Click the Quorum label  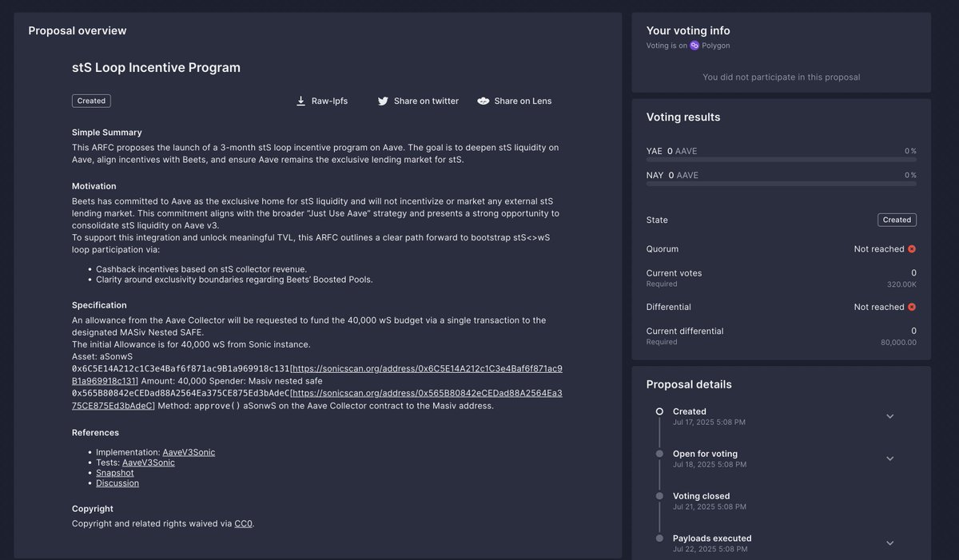(x=663, y=249)
